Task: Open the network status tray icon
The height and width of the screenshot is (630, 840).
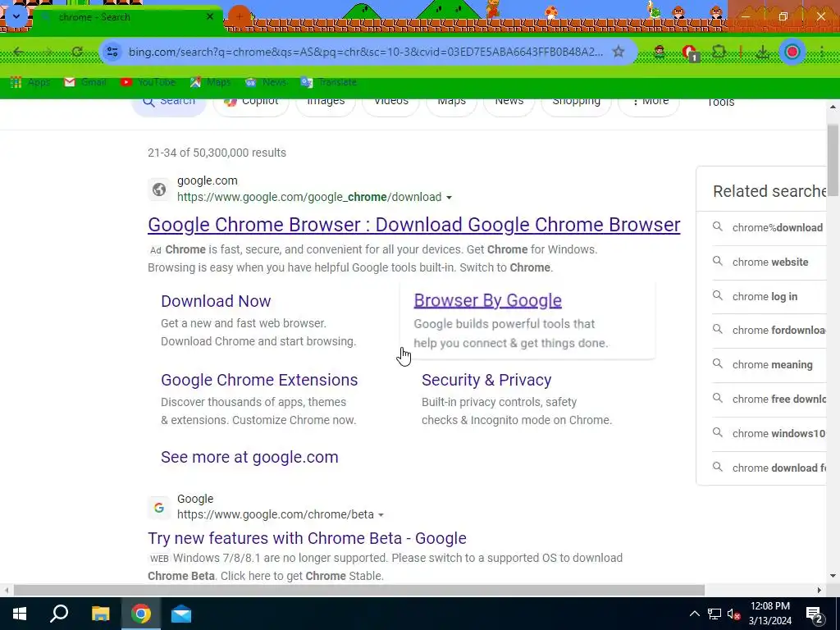Action: 714,614
